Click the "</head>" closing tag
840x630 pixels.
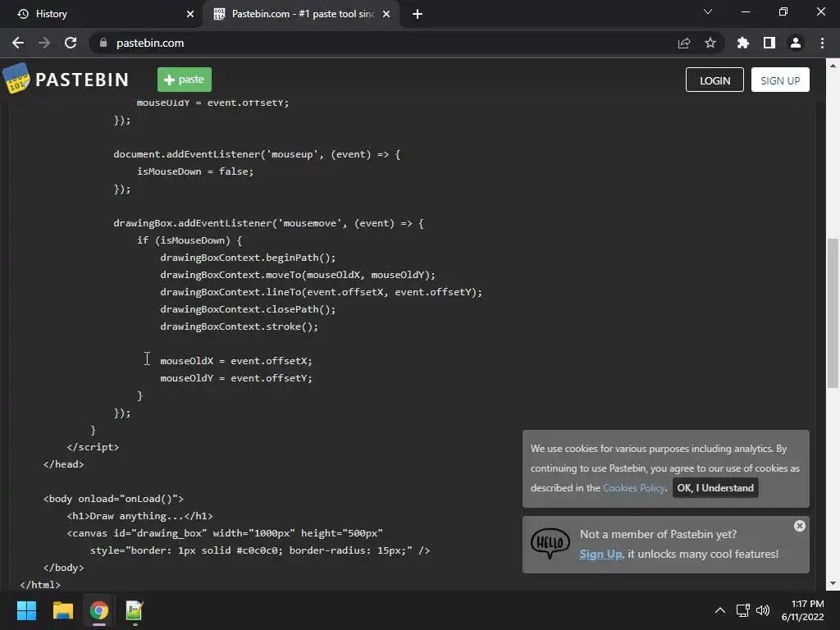pyautogui.click(x=63, y=464)
